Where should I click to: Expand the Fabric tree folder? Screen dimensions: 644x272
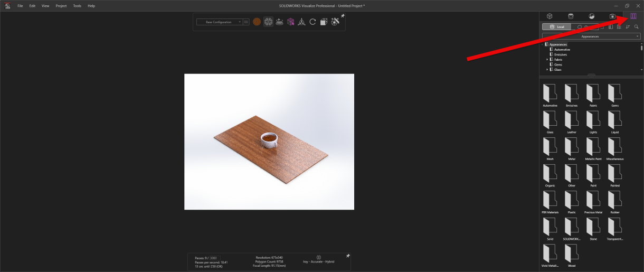(547, 60)
